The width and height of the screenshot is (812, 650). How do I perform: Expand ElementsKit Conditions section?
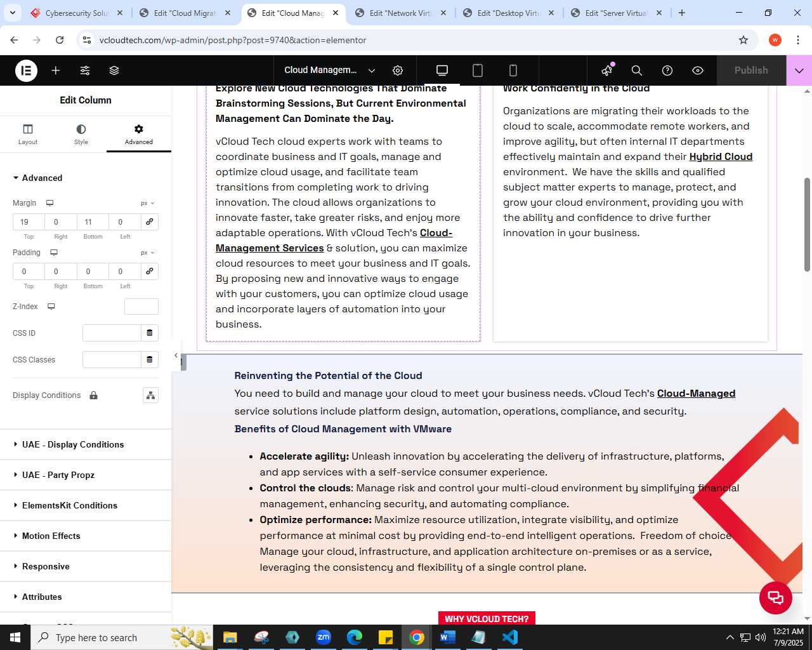tap(86, 505)
